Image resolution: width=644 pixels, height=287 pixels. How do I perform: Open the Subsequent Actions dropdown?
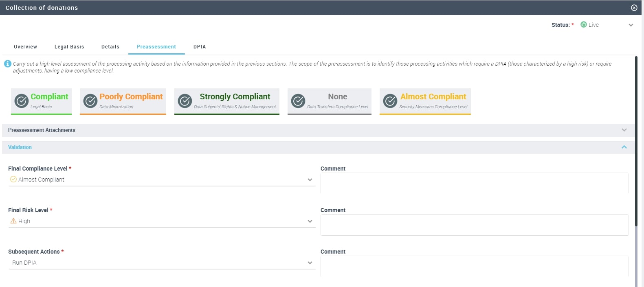tap(310, 263)
